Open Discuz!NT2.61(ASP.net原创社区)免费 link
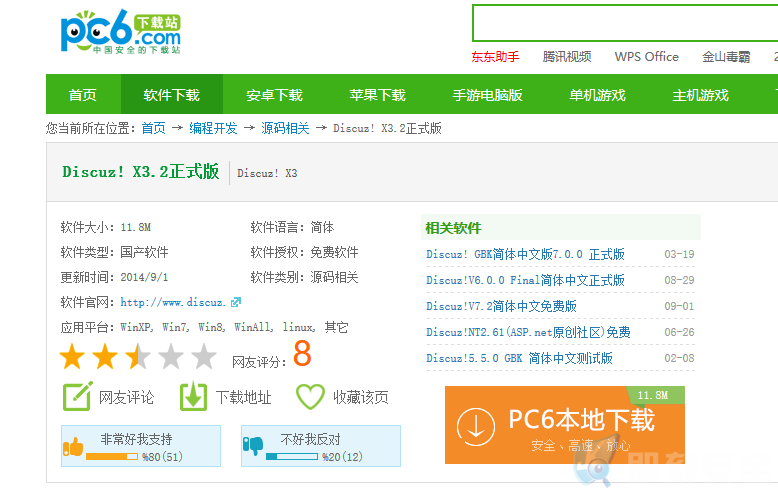This screenshot has width=778, height=498. pos(528,332)
